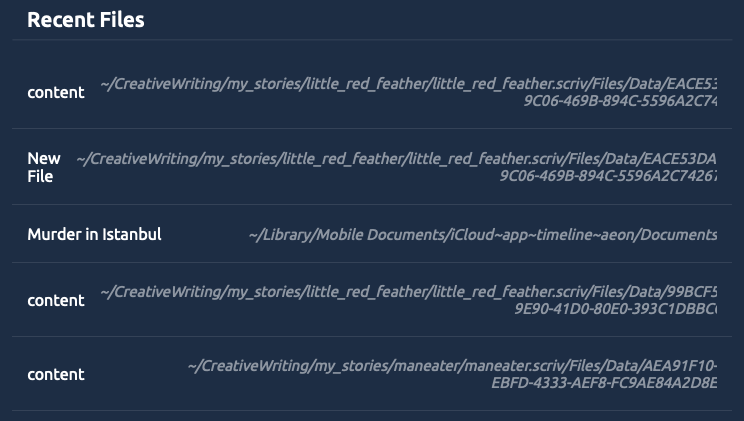Open the content label above New File
This screenshot has height=421, width=744.
tap(56, 92)
